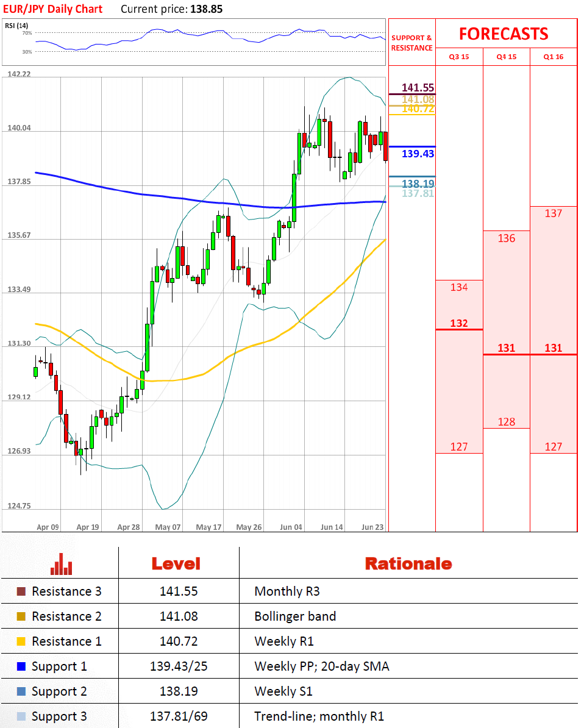This screenshot has width=584, height=728.
Task: Click the 135.67 price axis label
Action: (x=19, y=235)
